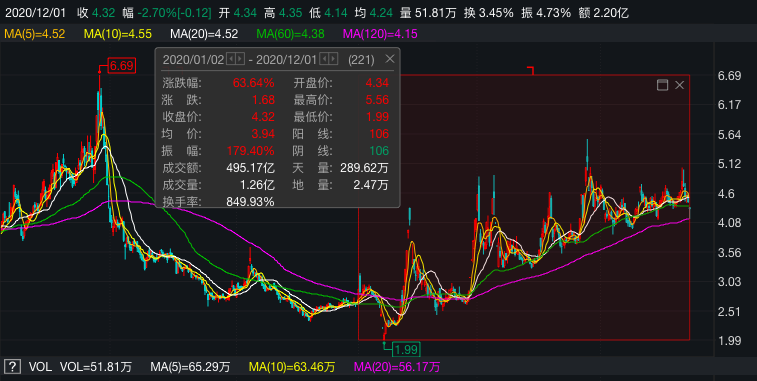757x381 pixels.
Task: Click the 1.99 low price marker
Action: coord(406,349)
